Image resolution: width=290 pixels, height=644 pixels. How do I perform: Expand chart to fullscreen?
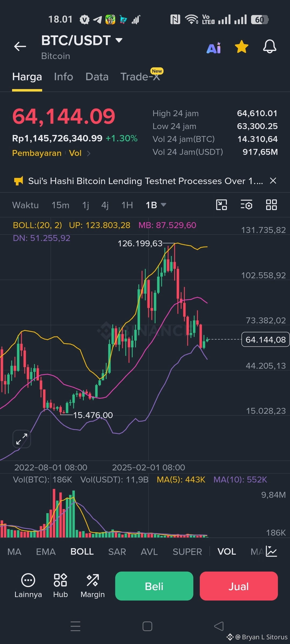[22, 439]
